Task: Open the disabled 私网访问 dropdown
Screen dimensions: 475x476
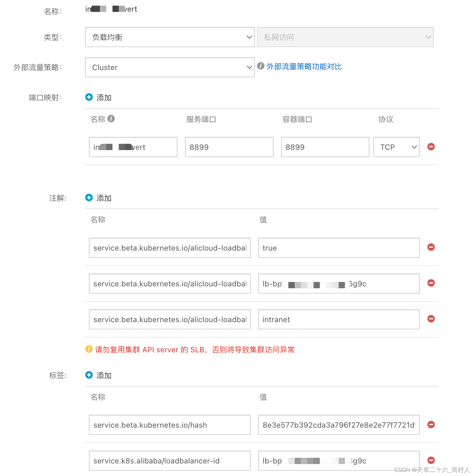Action: [x=345, y=37]
